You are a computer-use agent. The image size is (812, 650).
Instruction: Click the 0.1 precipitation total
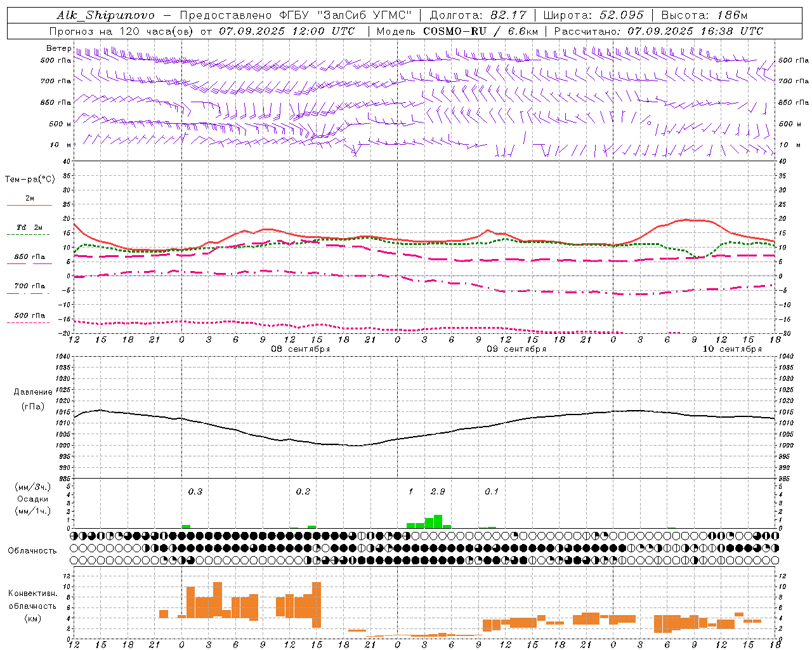(x=492, y=491)
